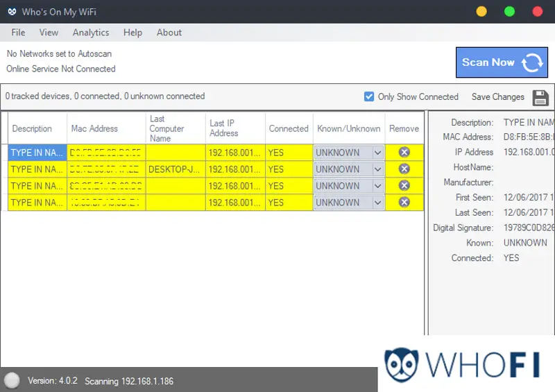Screen dimensions: 555x392
Task: Click the first row Mac Address cell
Action: 106,153
